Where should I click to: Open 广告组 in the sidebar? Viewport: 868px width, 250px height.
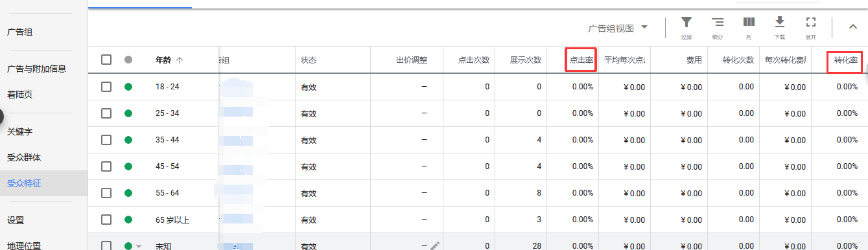point(19,32)
